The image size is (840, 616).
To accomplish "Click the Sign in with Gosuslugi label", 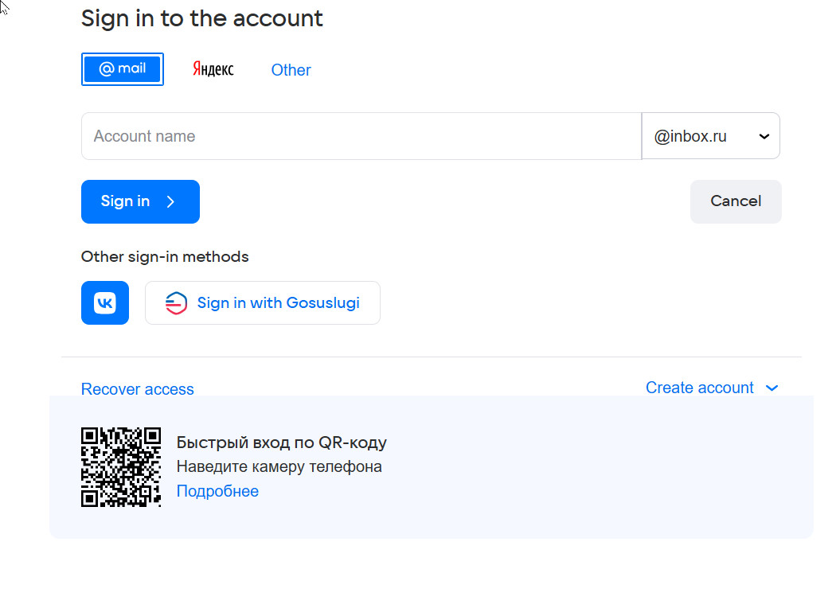I will point(279,303).
